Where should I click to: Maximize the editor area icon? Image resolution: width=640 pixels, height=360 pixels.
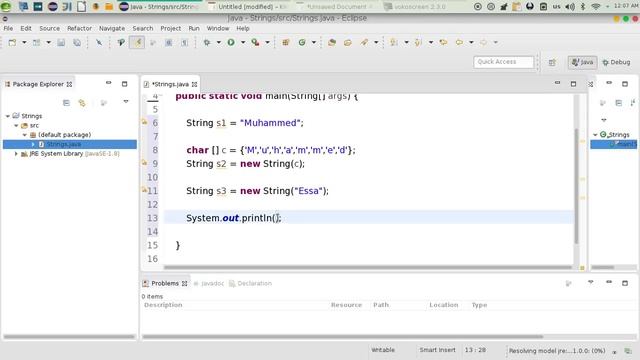(x=573, y=84)
